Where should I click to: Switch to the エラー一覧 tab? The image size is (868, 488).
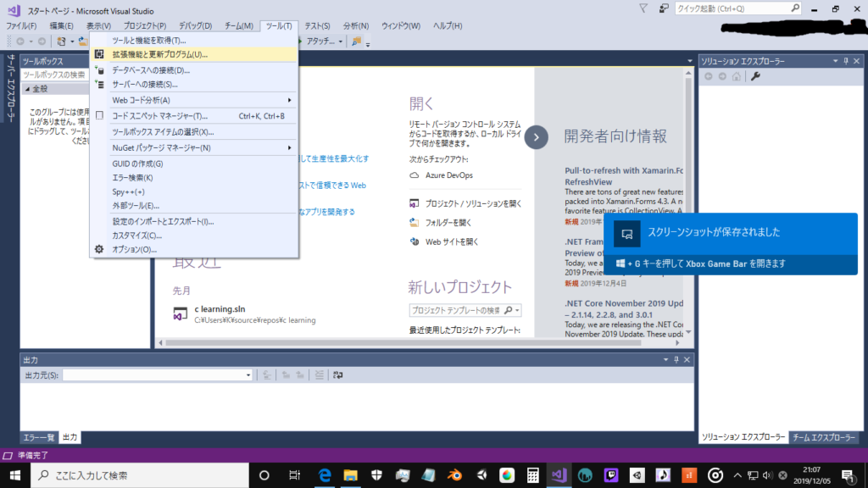[x=39, y=438]
